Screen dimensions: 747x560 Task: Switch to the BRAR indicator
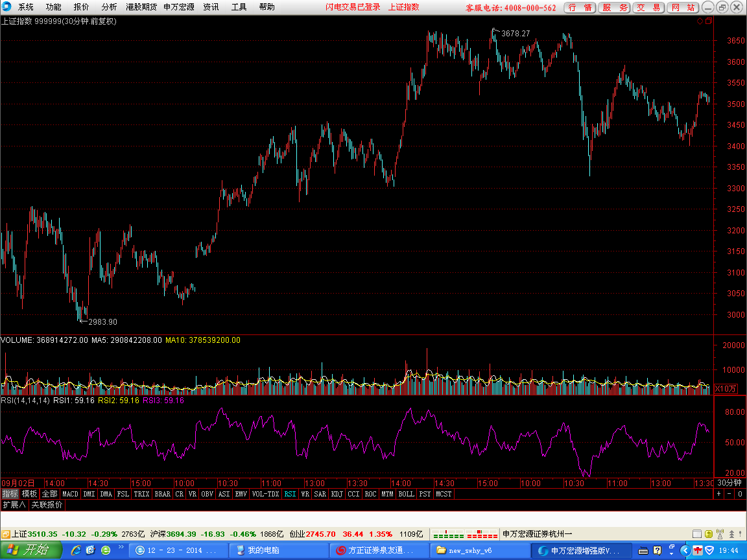163,495
